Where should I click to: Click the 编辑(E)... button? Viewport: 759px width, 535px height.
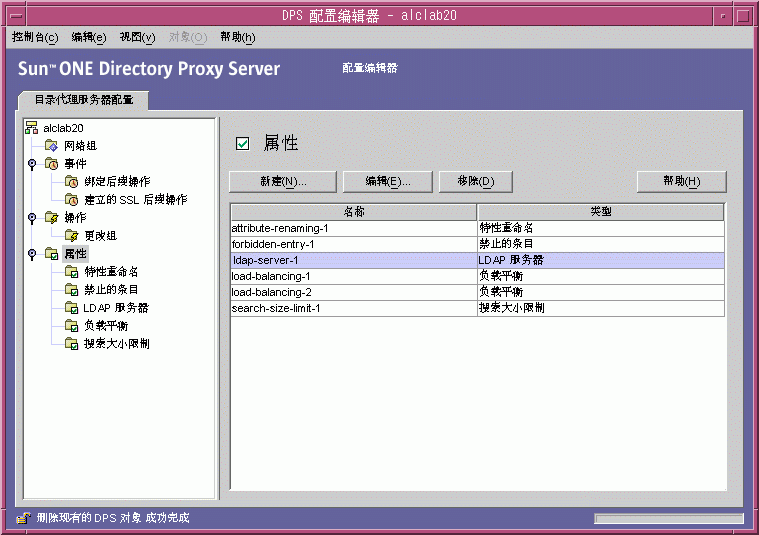click(388, 182)
